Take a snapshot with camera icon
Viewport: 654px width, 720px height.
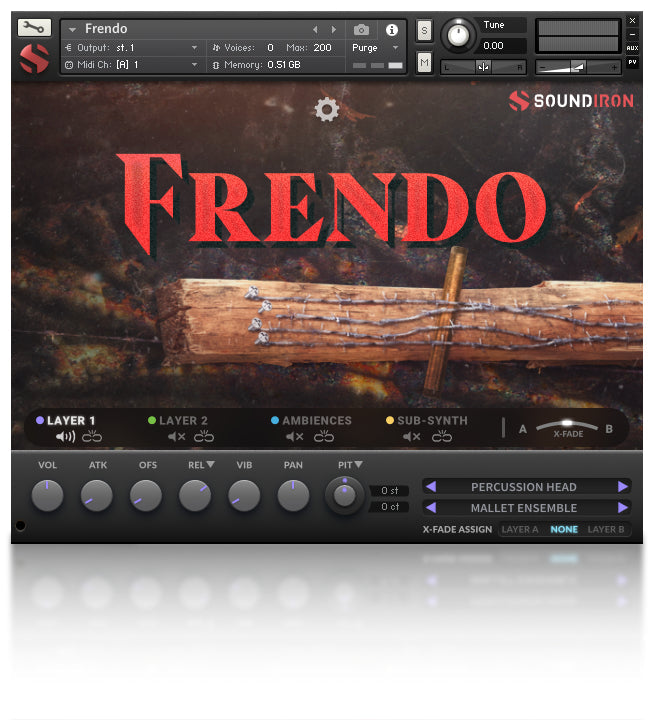pos(362,30)
